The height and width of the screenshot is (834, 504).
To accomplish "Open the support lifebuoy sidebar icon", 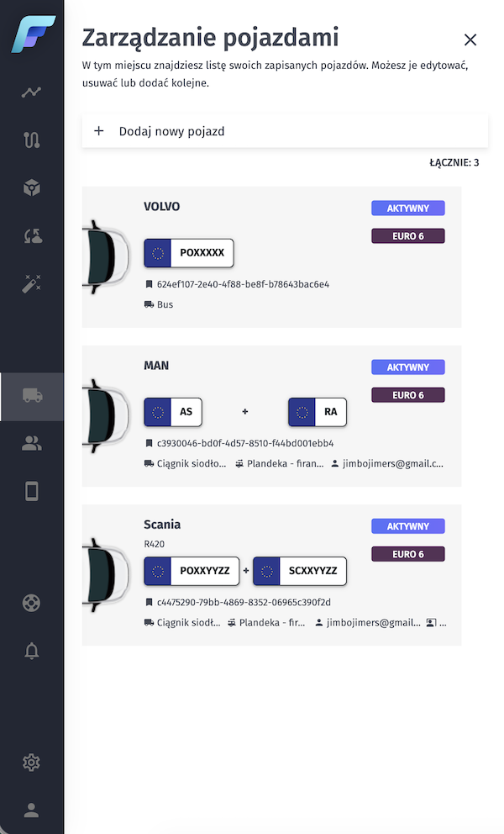I will pyautogui.click(x=32, y=603).
